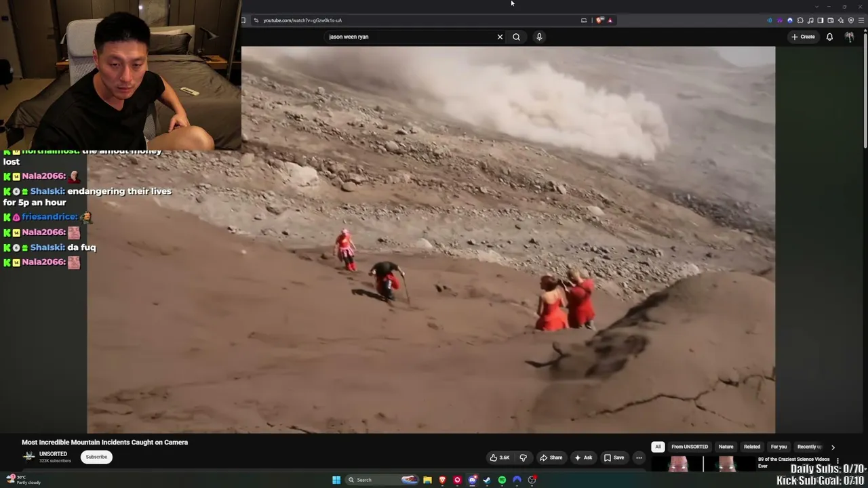Click the Create button on YouTube
The width and height of the screenshot is (868, 488).
point(803,37)
